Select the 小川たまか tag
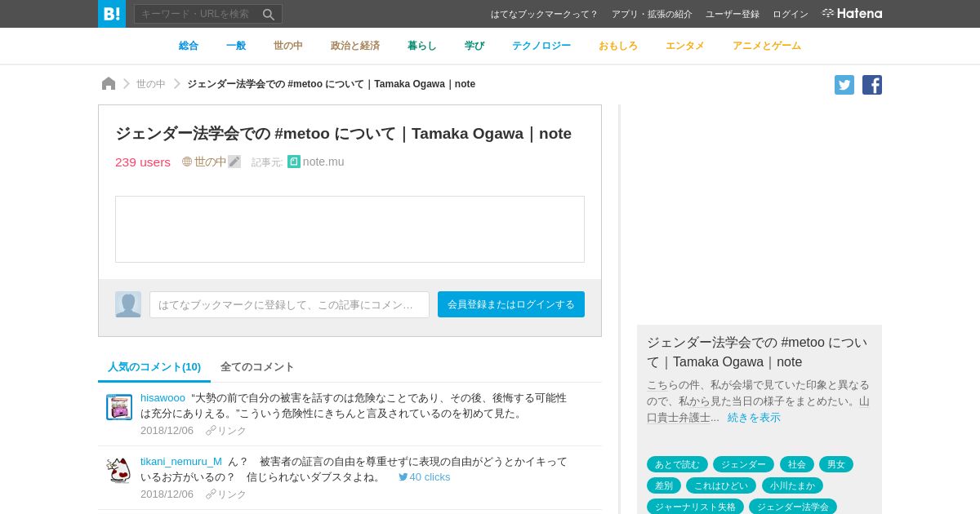The width and height of the screenshot is (980, 514). [x=792, y=485]
